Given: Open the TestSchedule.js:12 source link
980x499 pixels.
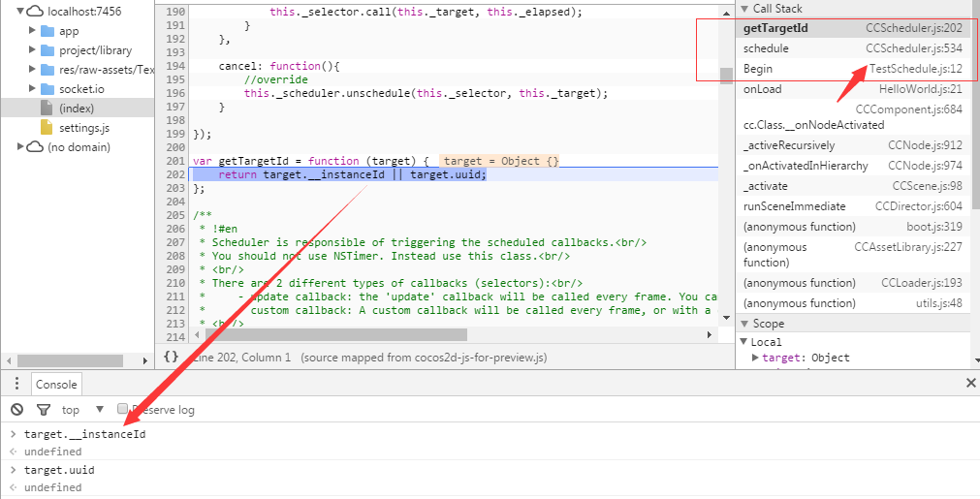Looking at the screenshot, I should tap(916, 69).
